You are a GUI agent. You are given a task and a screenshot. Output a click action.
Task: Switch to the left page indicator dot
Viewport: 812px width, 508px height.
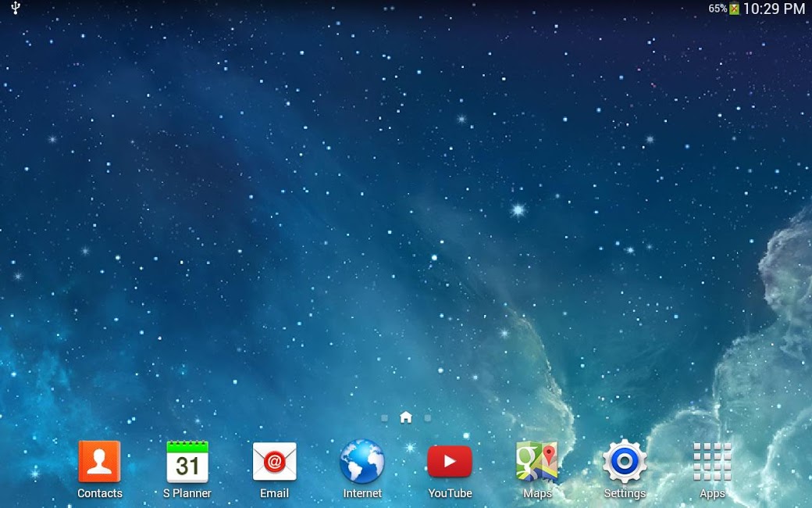384,418
